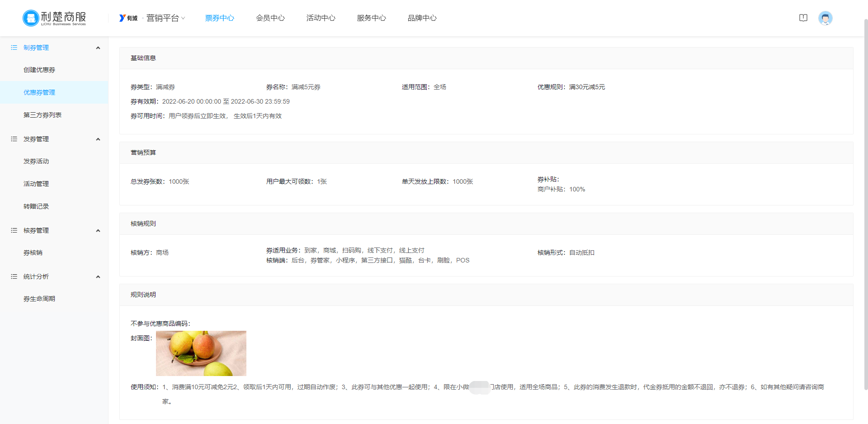The height and width of the screenshot is (424, 868).
Task: Click the 规则说明 section header
Action: [486, 295]
